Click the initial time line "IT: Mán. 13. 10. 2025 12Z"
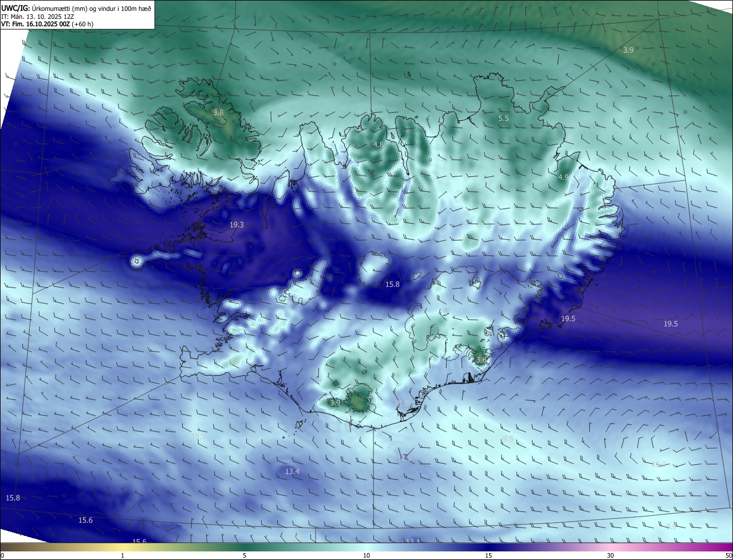 point(38,17)
